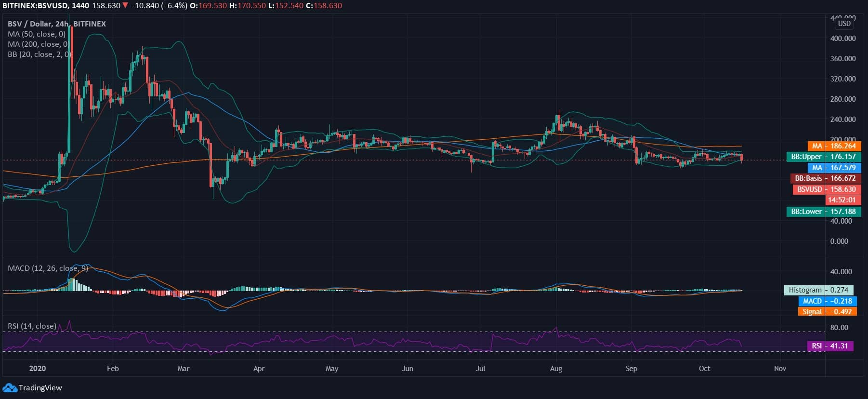Select the BB (20, close, 2, 0) label
Viewport: 868px width, 399px height.
(x=39, y=54)
